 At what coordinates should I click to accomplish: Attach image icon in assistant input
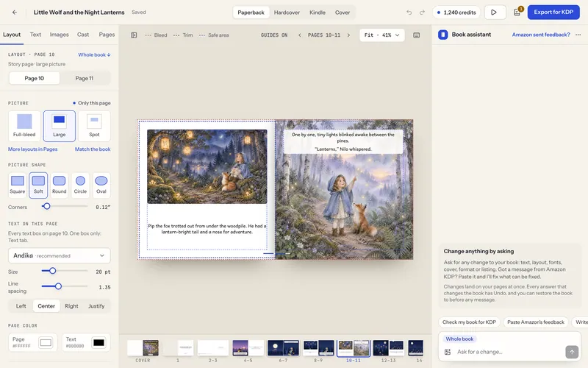(448, 352)
